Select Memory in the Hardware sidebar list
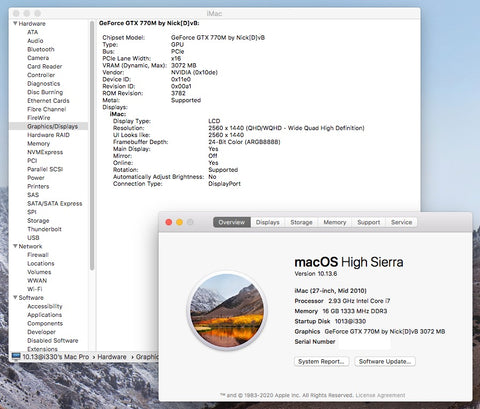The image size is (480, 409). (38, 143)
